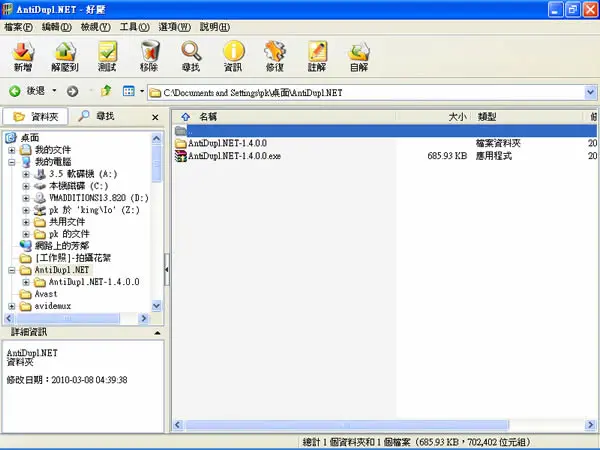The image size is (600, 450).
Task: Click the 移除 (Delete) trash icon
Action: click(149, 56)
